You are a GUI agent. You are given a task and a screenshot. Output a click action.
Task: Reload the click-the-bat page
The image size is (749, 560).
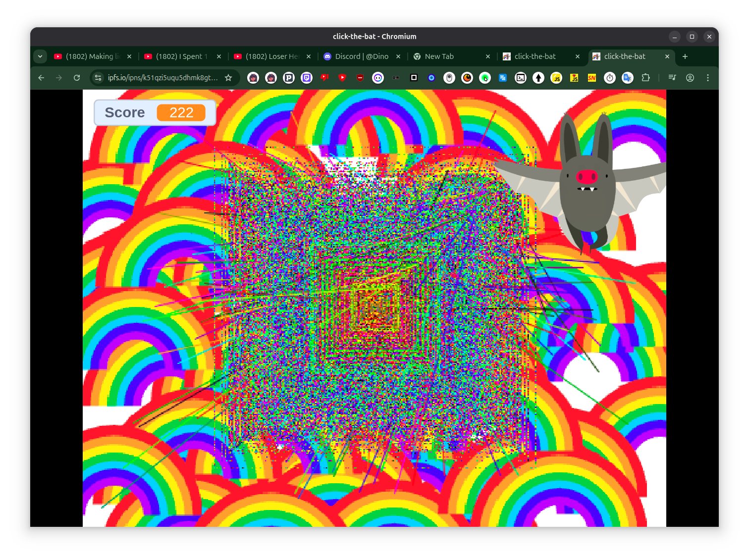[x=77, y=78]
